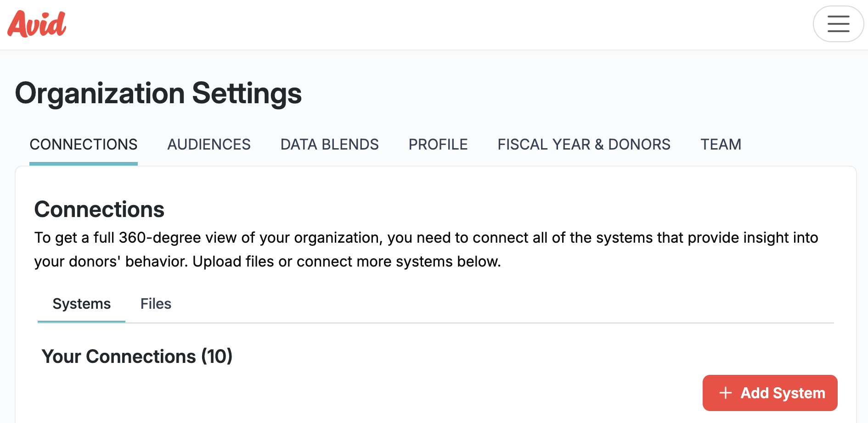868x423 pixels.
Task: Open the FISCAL YEAR & DONORS tab
Action: click(x=584, y=145)
